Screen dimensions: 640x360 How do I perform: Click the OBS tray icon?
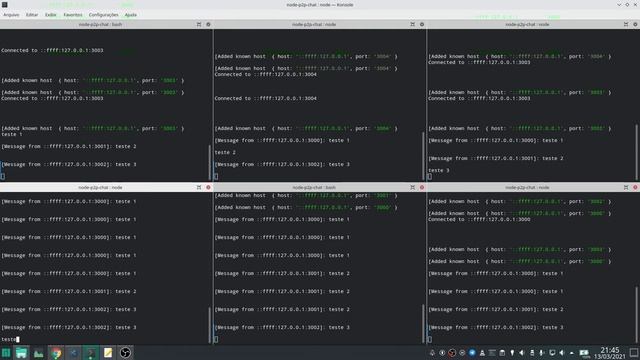452,353
